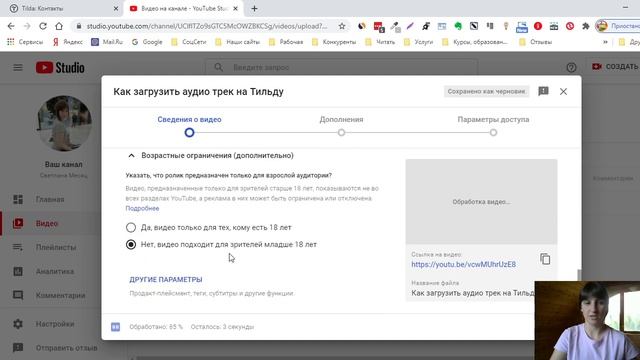
Task: Click the Evernote green elephant extension
Action: coord(458,26)
